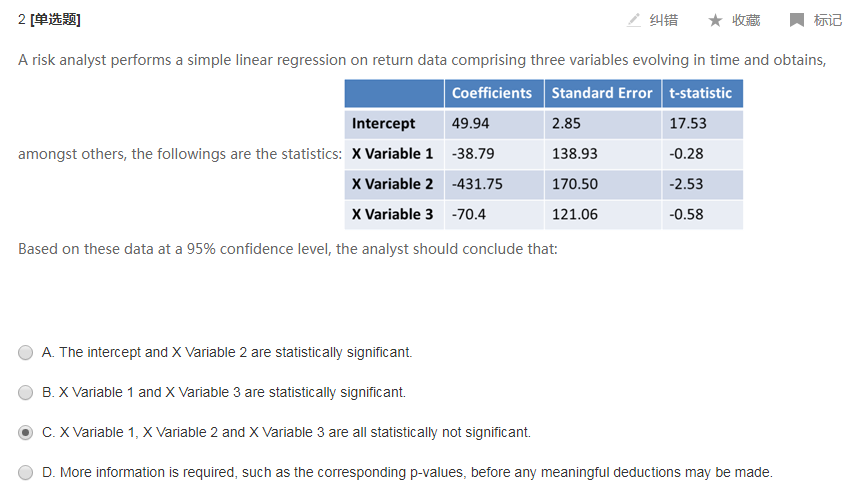Click answer text 'More information is required'

[x=147, y=472]
